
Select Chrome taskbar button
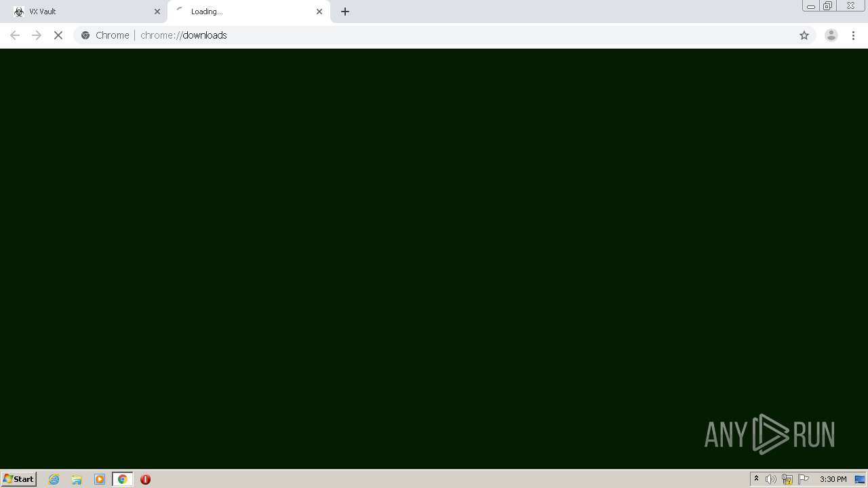[x=122, y=479]
